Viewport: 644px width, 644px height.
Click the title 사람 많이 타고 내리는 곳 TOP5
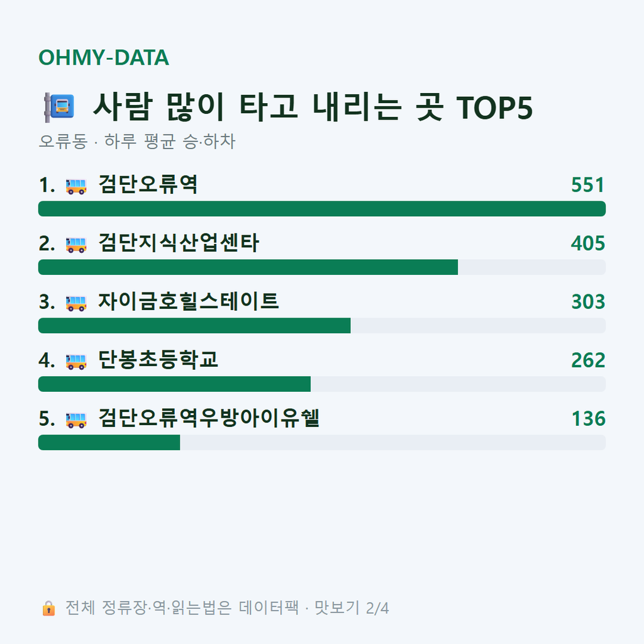click(313, 107)
